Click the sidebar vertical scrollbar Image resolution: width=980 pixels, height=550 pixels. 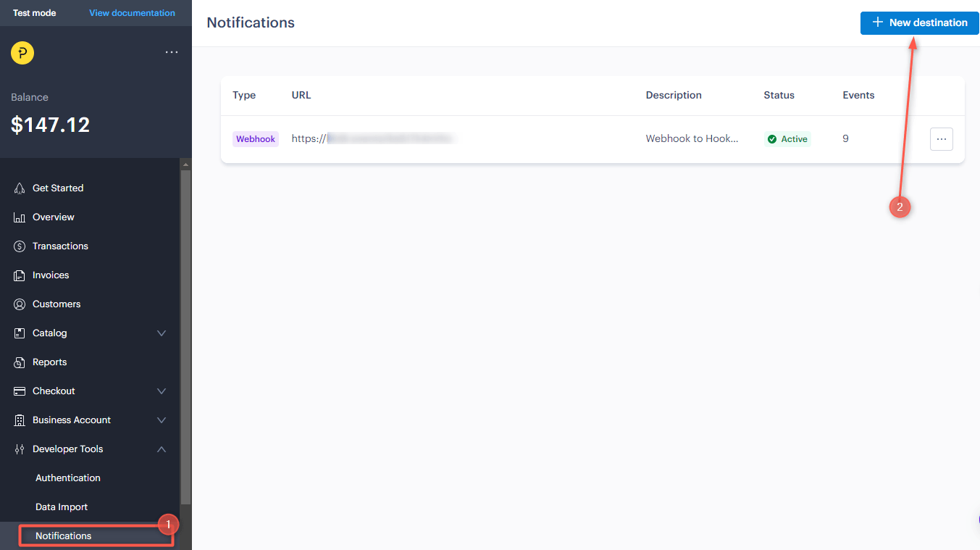[185, 333]
